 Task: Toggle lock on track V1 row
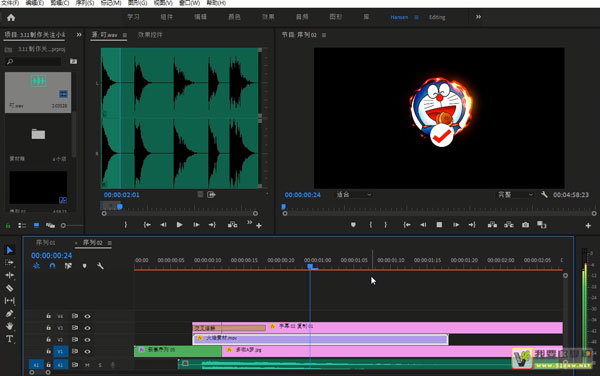coord(49,351)
